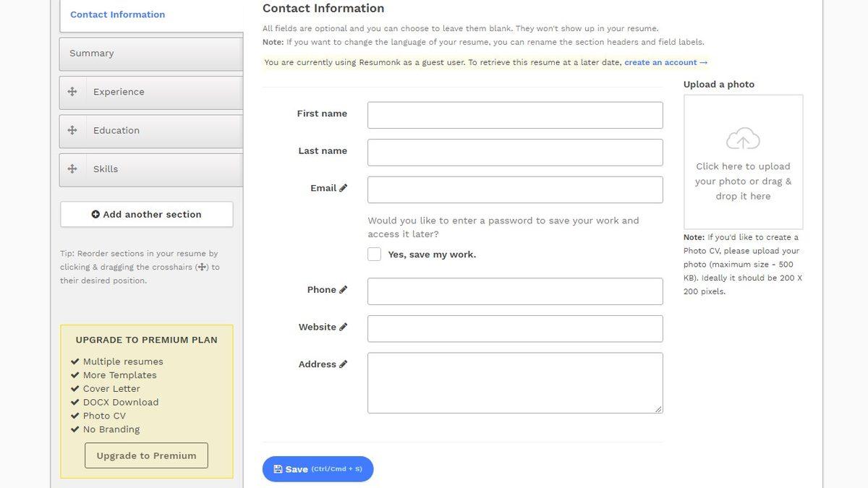Image resolution: width=868 pixels, height=488 pixels.
Task: Click the save disk icon on Save button
Action: pos(278,468)
